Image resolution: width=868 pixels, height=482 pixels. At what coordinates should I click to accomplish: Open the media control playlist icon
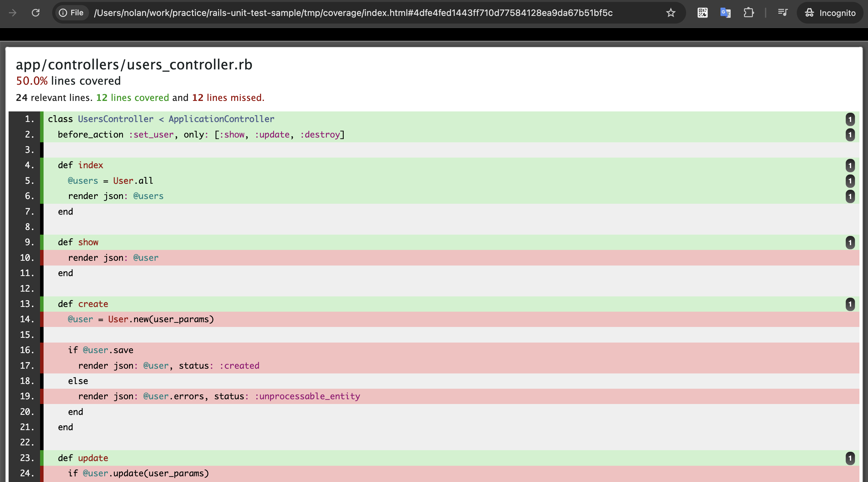click(782, 13)
